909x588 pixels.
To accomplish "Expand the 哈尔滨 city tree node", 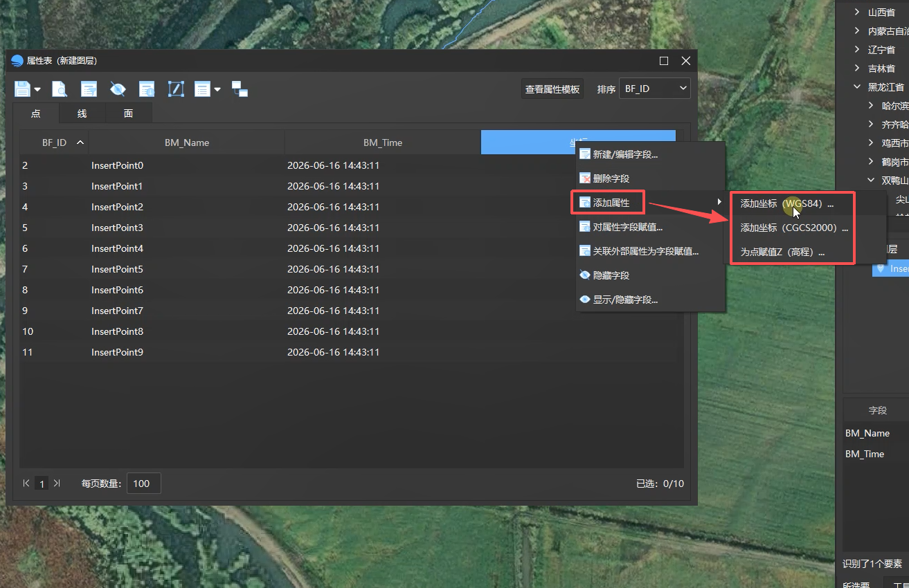I will point(871,106).
